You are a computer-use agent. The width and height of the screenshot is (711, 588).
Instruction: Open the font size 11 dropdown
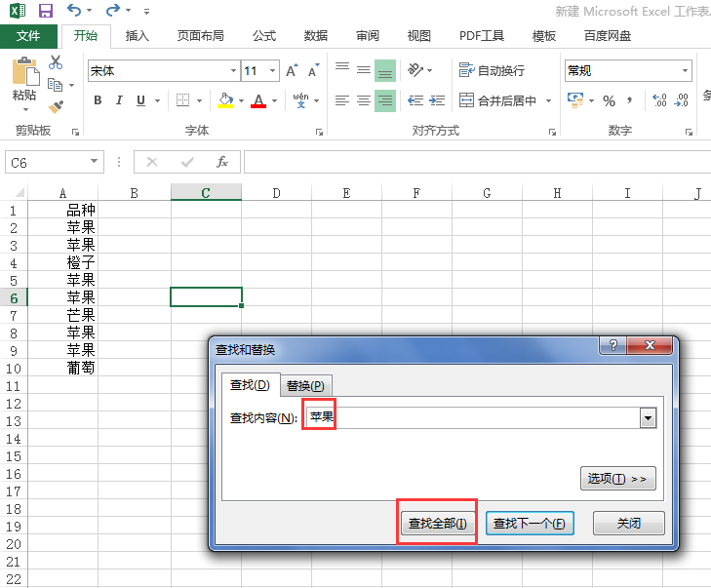[x=272, y=71]
